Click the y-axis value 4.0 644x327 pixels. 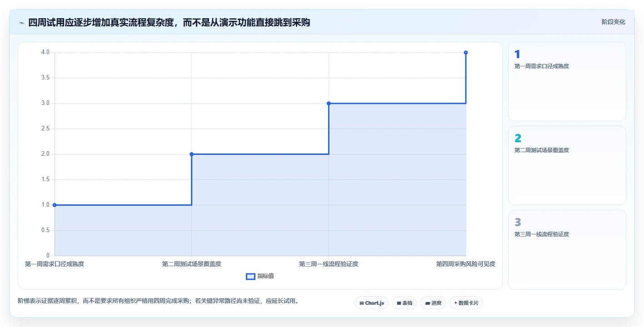(45, 52)
